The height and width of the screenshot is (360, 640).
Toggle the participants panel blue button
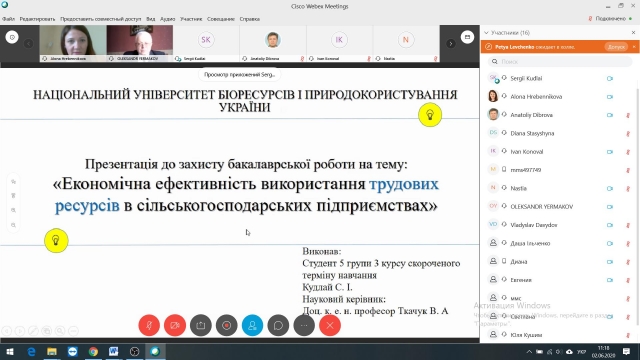coord(252,325)
